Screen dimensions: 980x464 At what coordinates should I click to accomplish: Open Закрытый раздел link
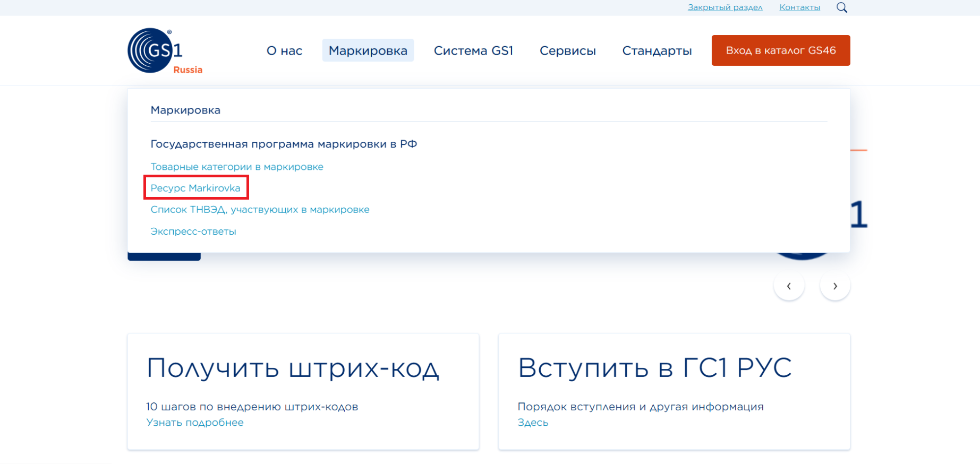coord(725,7)
